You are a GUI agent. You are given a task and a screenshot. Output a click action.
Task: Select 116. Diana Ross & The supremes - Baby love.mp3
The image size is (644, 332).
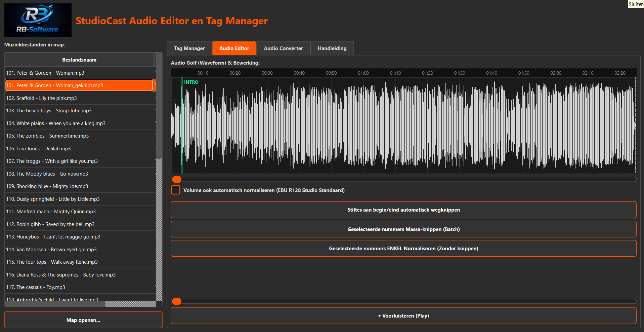point(79,274)
